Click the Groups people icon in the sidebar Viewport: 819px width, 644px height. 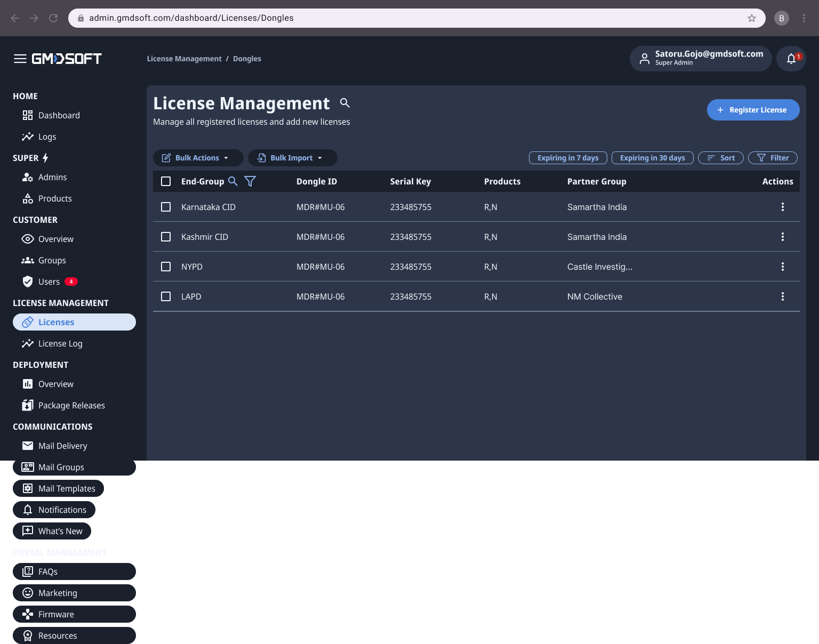pos(28,260)
